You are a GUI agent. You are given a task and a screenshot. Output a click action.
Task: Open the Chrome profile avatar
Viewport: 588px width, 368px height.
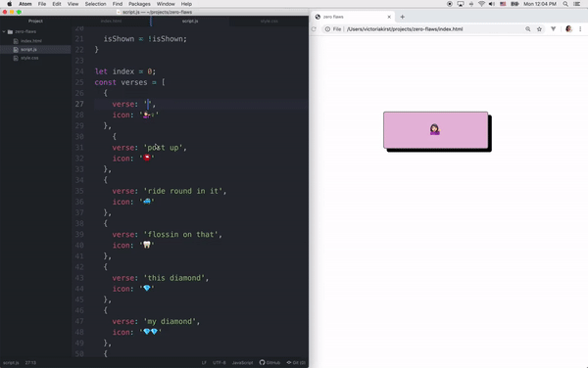coord(568,28)
